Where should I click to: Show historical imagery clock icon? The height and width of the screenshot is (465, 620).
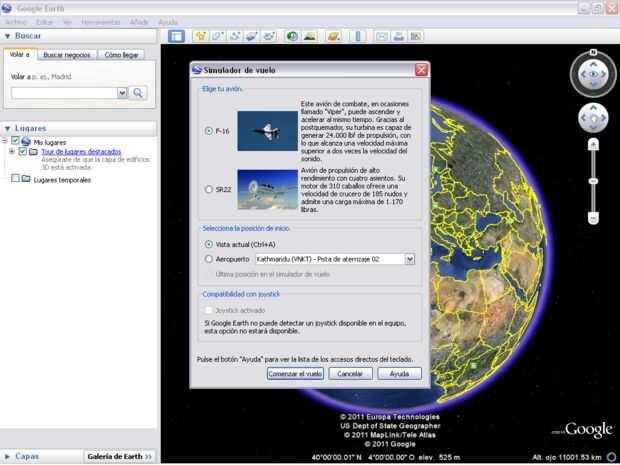pos(292,36)
